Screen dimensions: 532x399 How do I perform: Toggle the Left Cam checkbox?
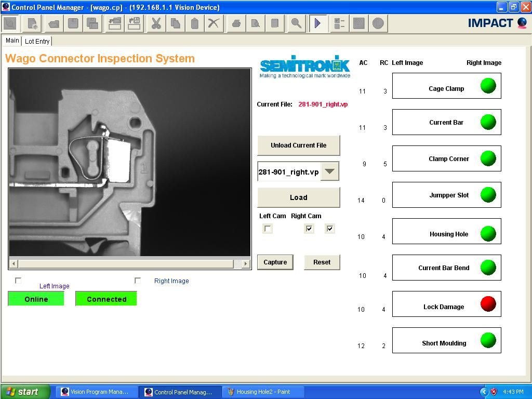point(268,229)
